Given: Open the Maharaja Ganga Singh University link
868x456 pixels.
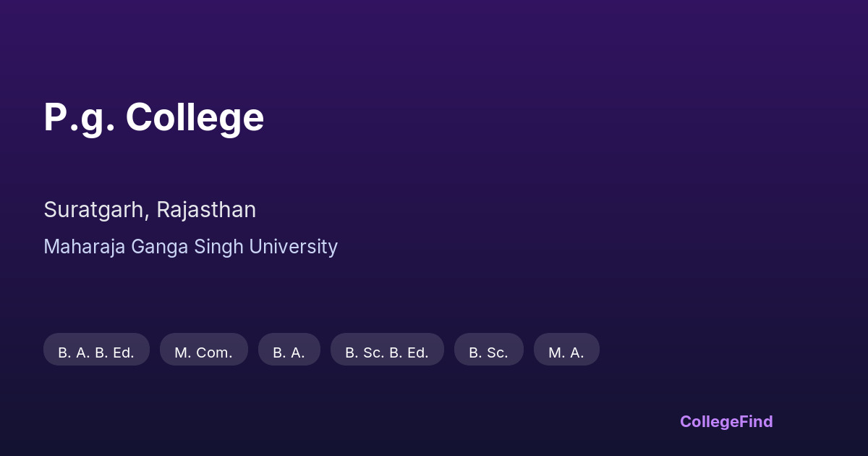Looking at the screenshot, I should pos(190,247).
